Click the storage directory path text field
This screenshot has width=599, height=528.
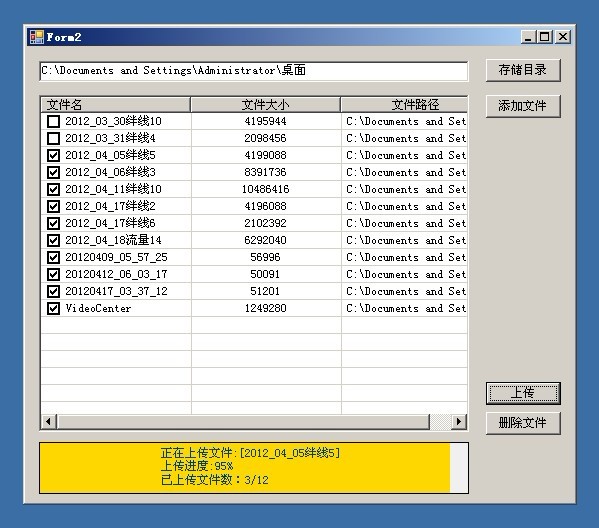pyautogui.click(x=254, y=71)
